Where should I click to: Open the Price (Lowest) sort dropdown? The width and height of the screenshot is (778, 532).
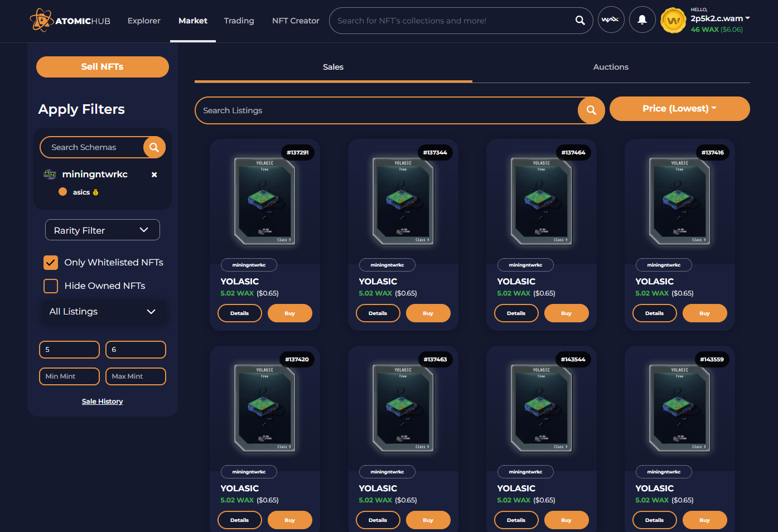pyautogui.click(x=679, y=108)
